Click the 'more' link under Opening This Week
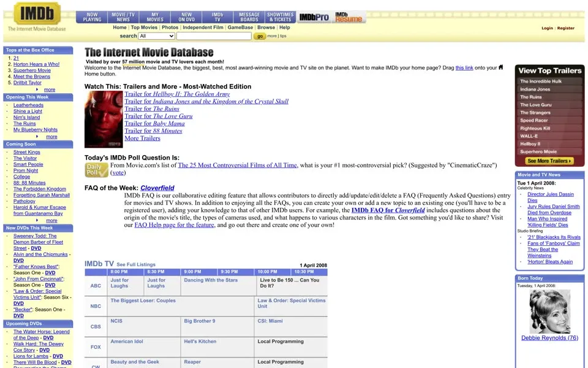Image resolution: width=588 pixels, height=368 pixels. [x=51, y=137]
